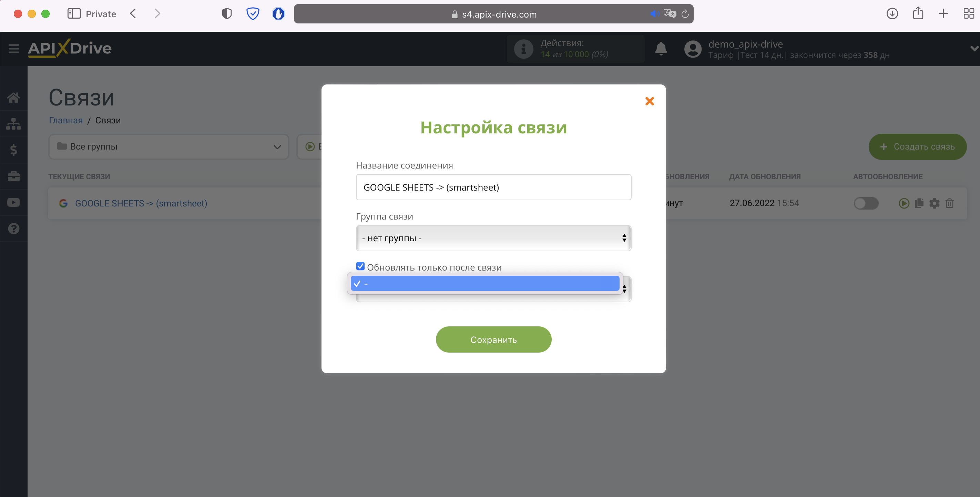Click the Safari sidebar toggle
This screenshot has height=497, width=980.
pyautogui.click(x=74, y=14)
